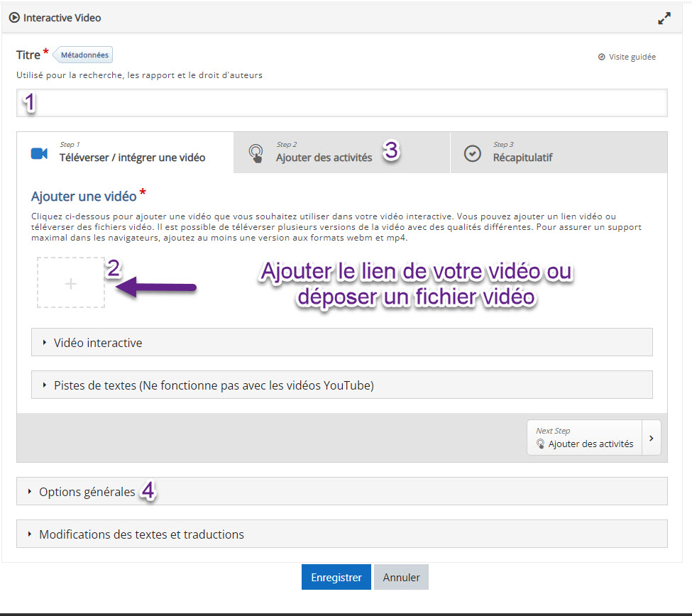692x616 pixels.
Task: Click the fullscreen expand arrows icon
Action: (x=664, y=18)
